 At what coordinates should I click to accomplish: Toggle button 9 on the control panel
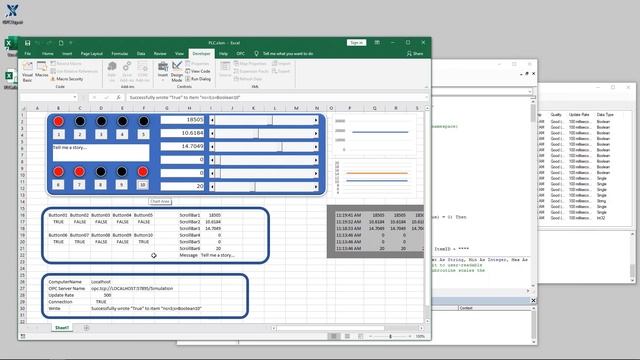(122, 185)
